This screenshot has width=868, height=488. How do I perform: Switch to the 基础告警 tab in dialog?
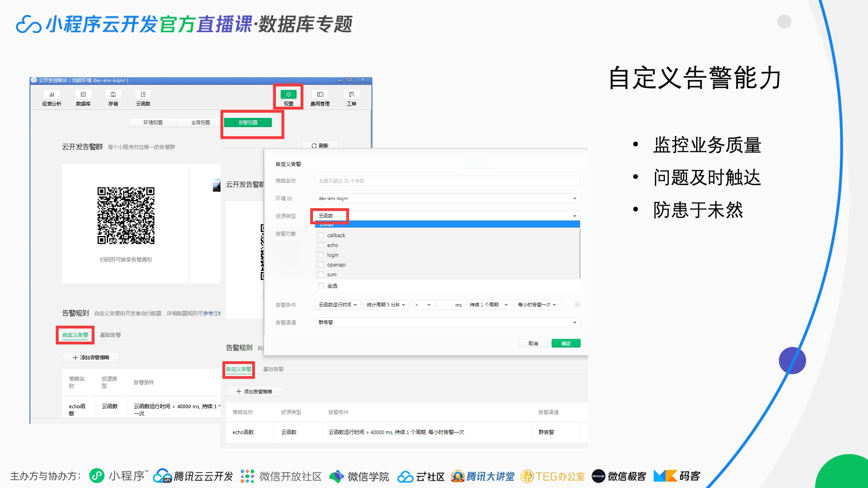tap(273, 369)
